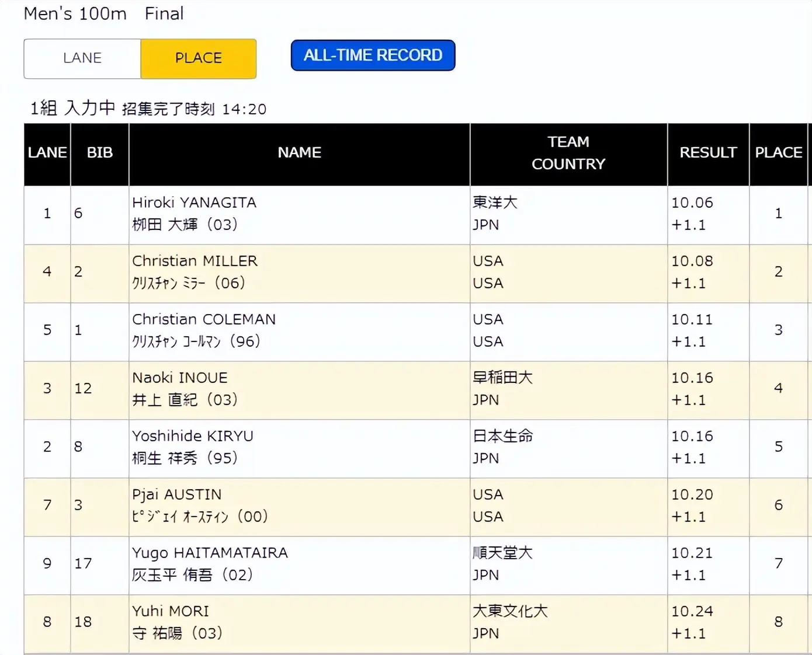
Task: Select Hiroki YANAGITA's name
Action: click(194, 203)
